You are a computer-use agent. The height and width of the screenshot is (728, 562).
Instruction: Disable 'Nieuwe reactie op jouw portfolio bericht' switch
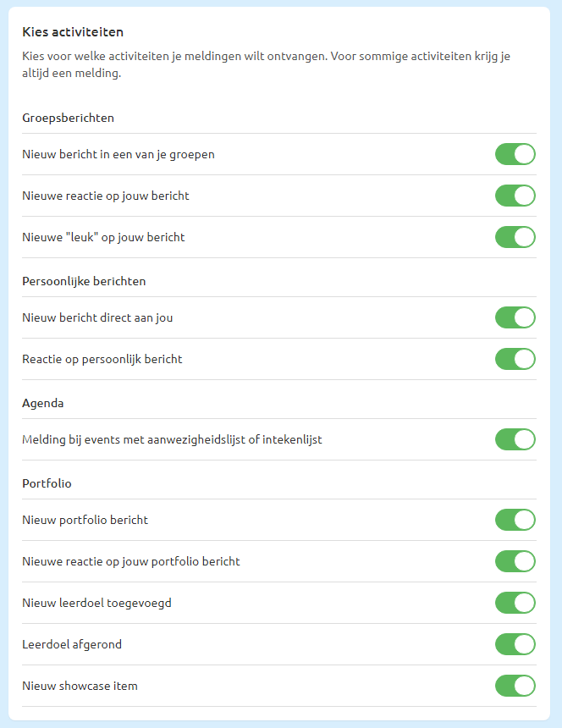[515, 561]
